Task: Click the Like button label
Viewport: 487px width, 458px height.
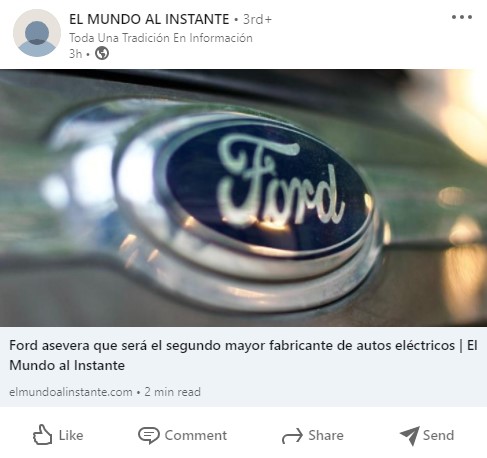Action: click(71, 435)
